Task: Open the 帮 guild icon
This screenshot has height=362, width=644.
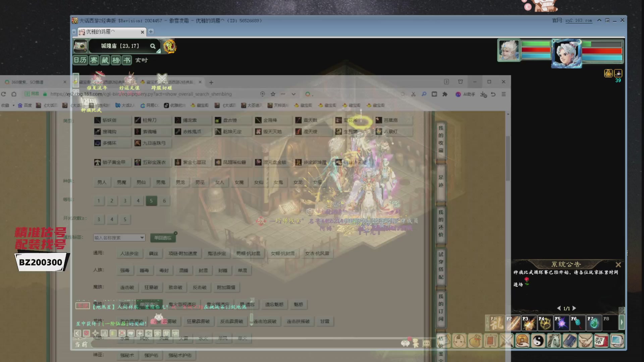Action: (x=601, y=341)
